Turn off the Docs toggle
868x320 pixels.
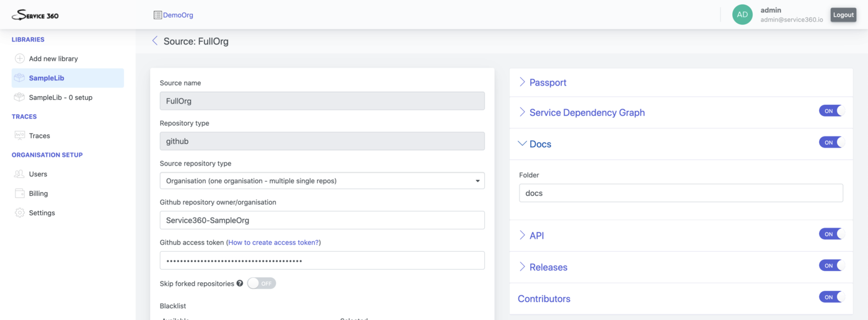[x=831, y=143]
